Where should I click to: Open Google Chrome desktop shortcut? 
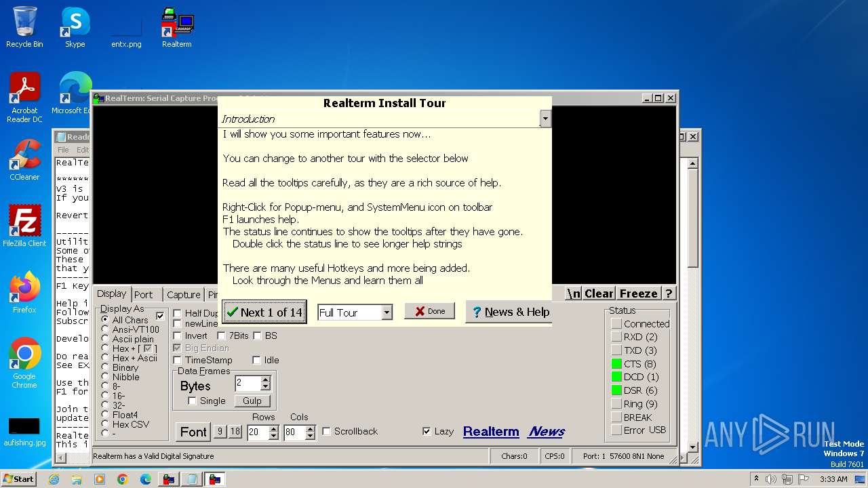[24, 363]
